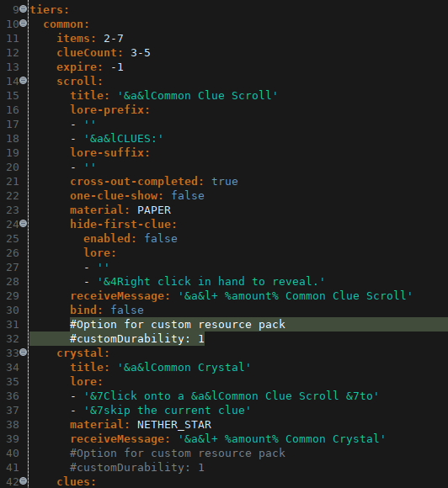This screenshot has height=488, width=448.
Task: Click line number 21 in the gutter
Action: coord(13,182)
